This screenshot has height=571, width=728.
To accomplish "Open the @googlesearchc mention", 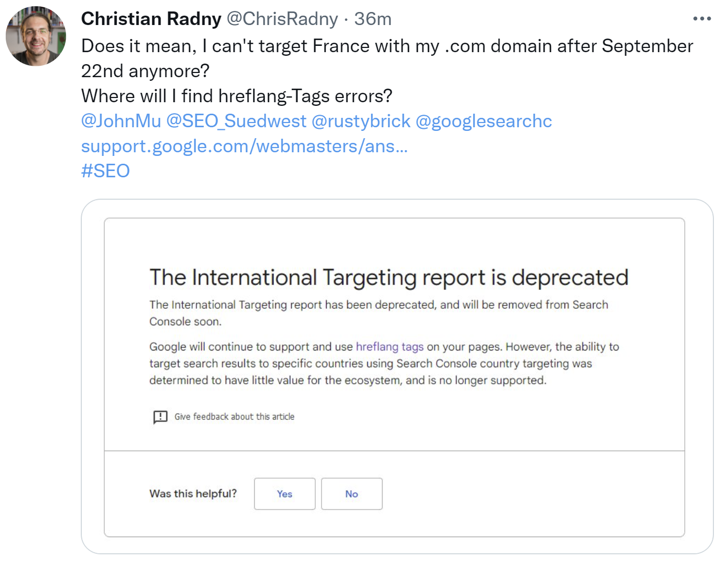I will click(484, 120).
